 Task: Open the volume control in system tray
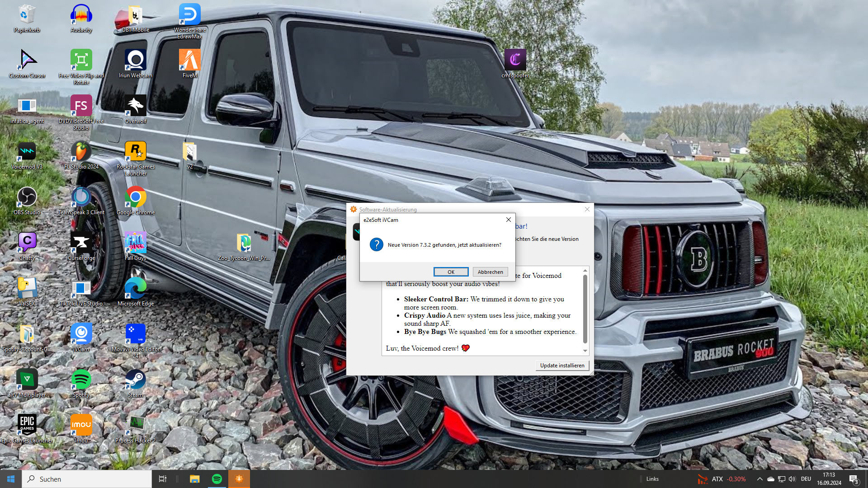point(792,479)
